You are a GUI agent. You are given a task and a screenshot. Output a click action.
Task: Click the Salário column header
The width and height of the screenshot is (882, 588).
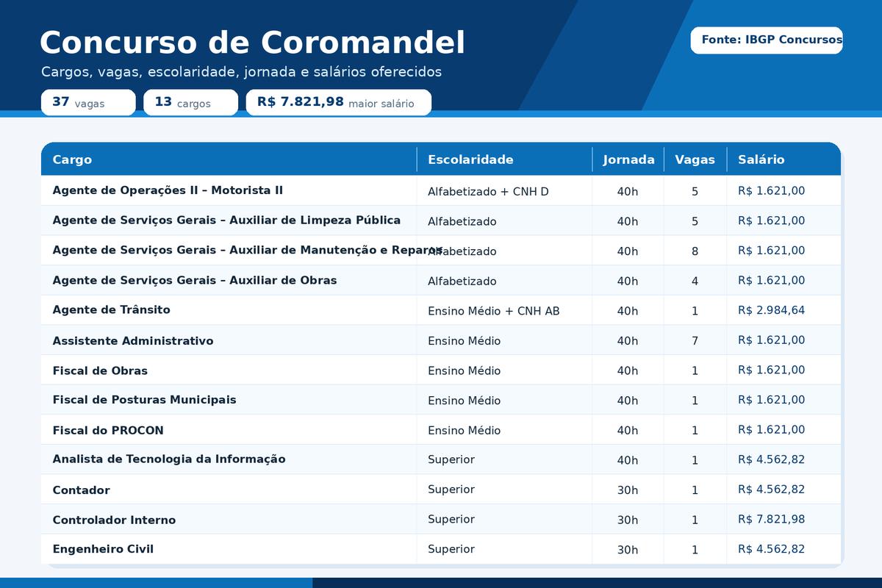761,159
